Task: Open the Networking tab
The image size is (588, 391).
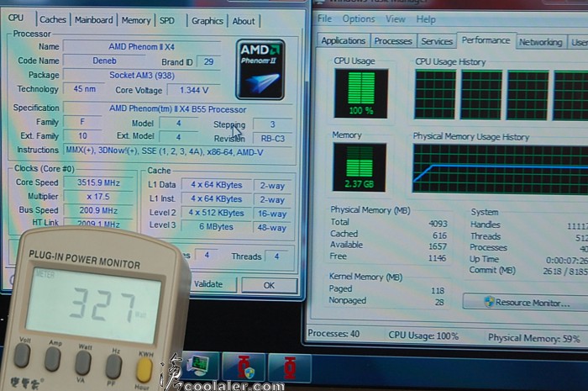Action: pyautogui.click(x=540, y=41)
